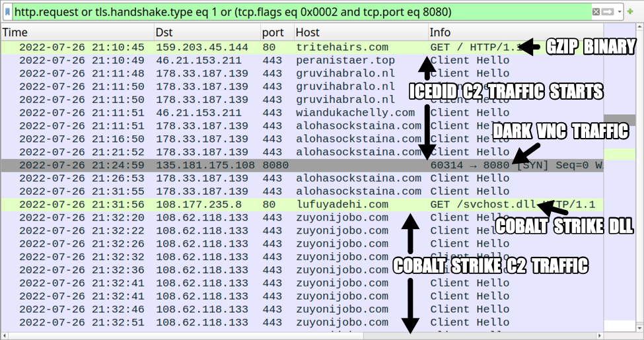Select Client Hello info at 21:32:26
Screen dimensions: 644x340
pos(470,244)
